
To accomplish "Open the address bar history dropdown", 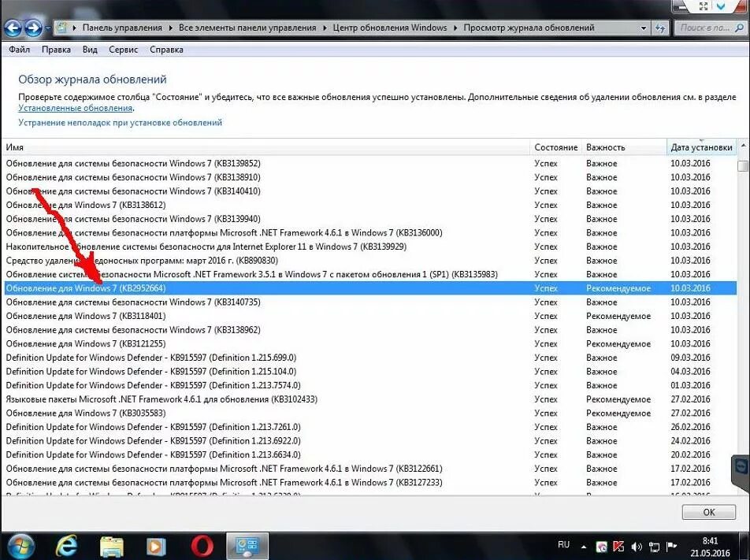I will [x=644, y=28].
